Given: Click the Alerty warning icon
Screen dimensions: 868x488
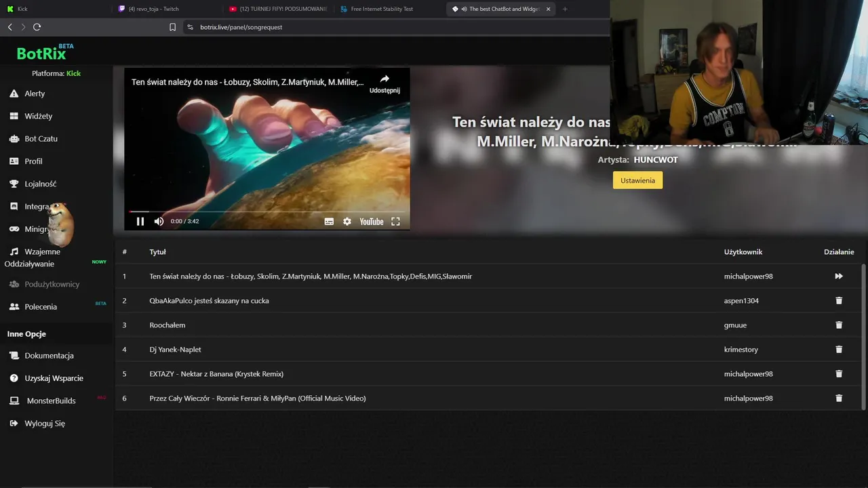Looking at the screenshot, I should 14,94.
